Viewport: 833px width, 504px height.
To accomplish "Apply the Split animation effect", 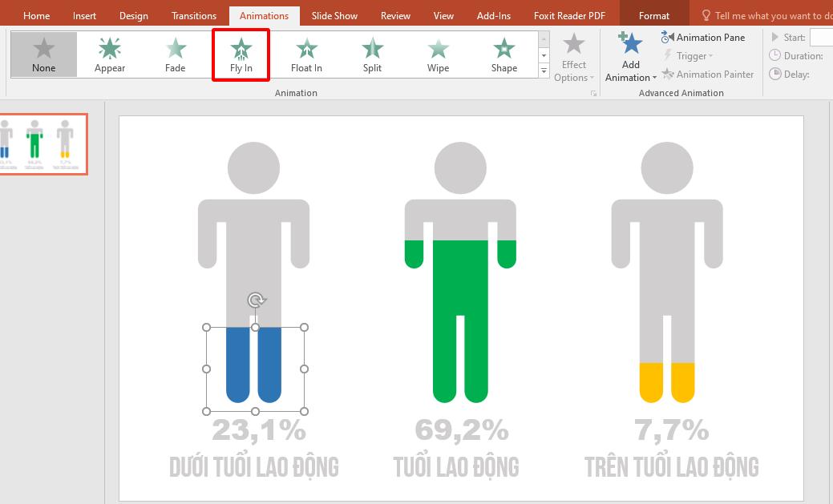I will pos(372,54).
